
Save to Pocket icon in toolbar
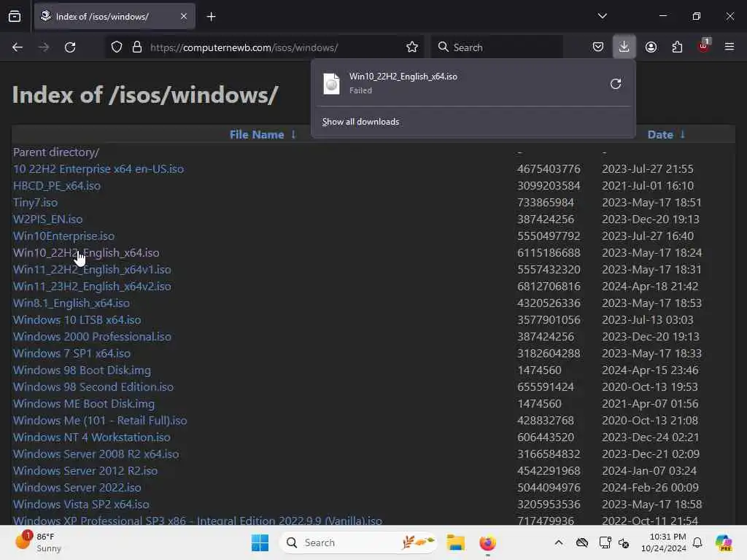click(598, 47)
